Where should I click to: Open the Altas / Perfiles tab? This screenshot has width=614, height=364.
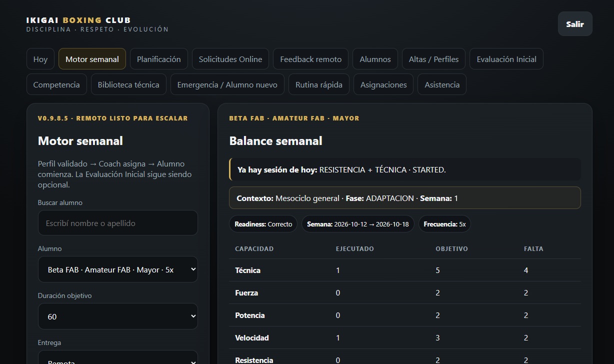pos(434,59)
